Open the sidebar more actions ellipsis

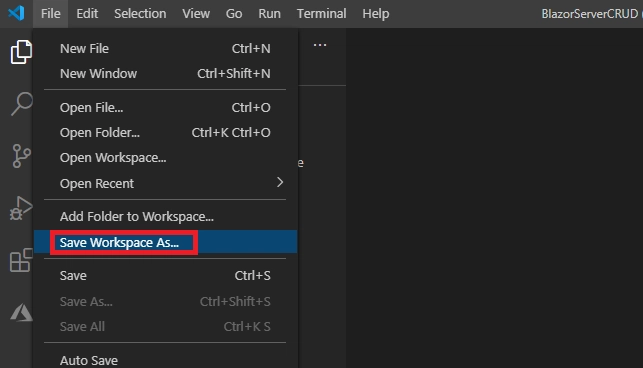tap(320, 45)
